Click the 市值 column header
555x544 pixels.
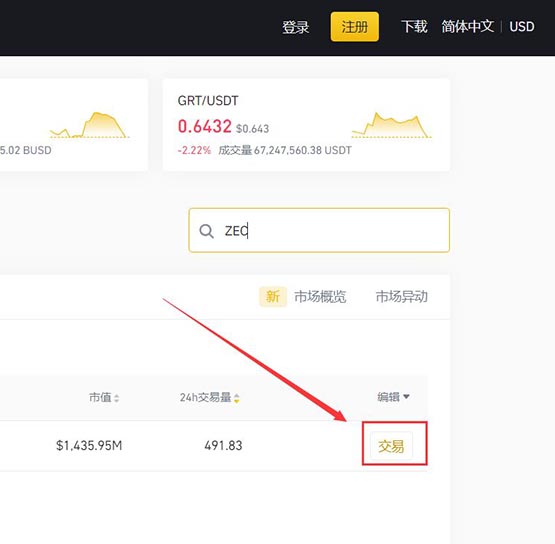pyautogui.click(x=100, y=397)
